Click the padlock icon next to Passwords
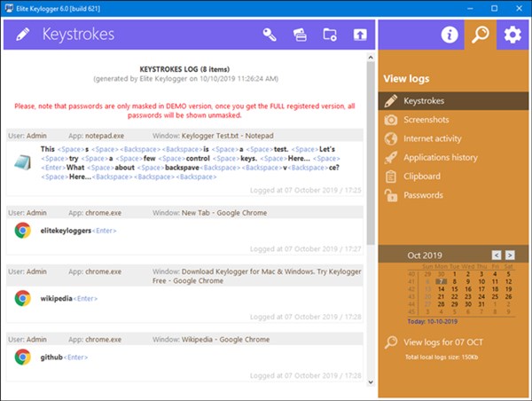This screenshot has height=401, width=532. [390, 195]
